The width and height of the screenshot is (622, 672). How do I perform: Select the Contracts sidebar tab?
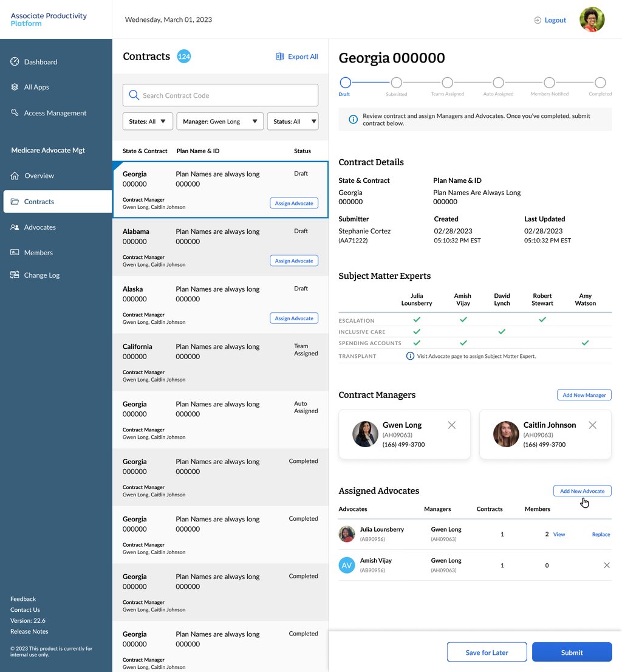click(x=58, y=202)
